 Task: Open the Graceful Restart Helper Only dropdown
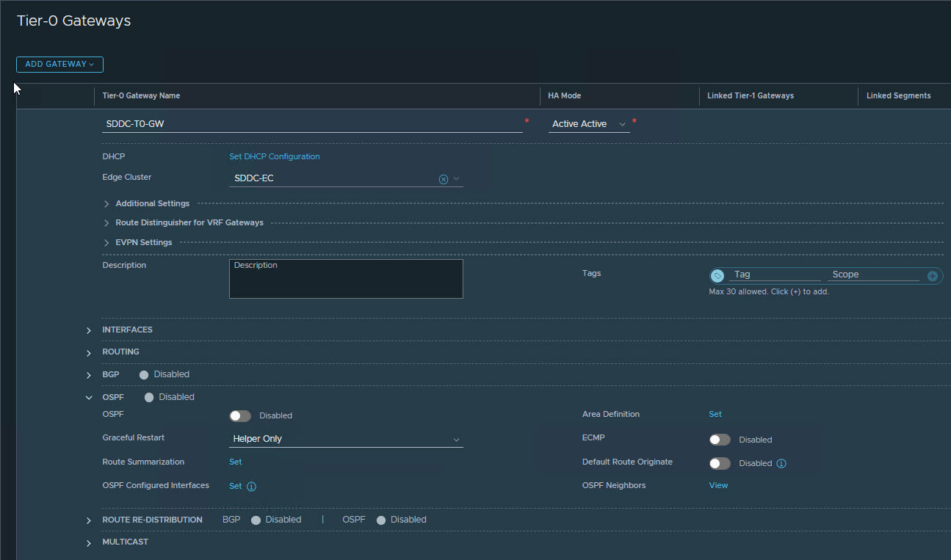point(346,440)
